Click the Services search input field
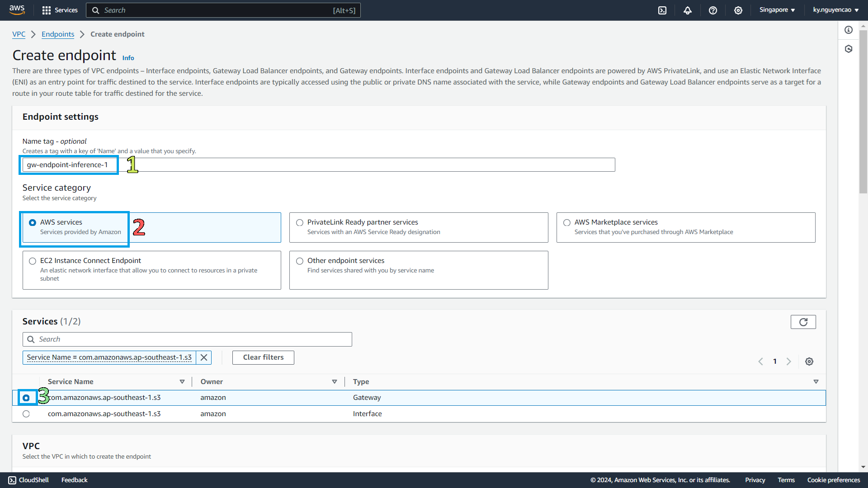Viewport: 868px width, 488px height. click(x=187, y=339)
